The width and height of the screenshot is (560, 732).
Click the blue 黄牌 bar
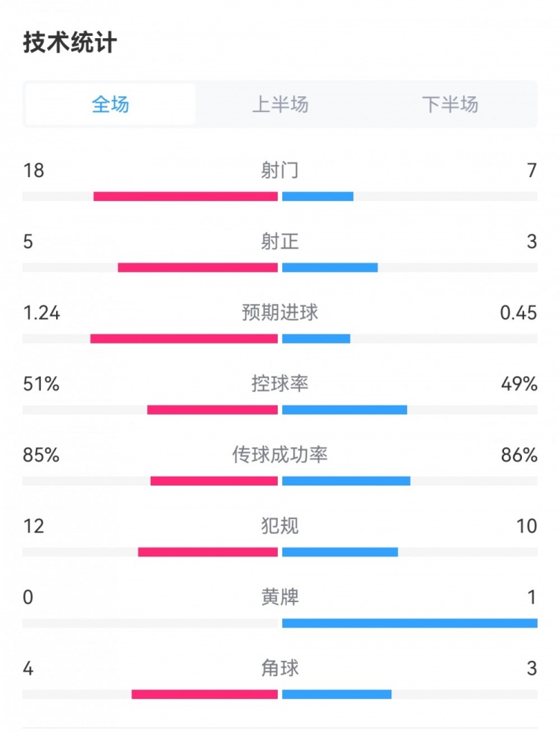pos(409,623)
